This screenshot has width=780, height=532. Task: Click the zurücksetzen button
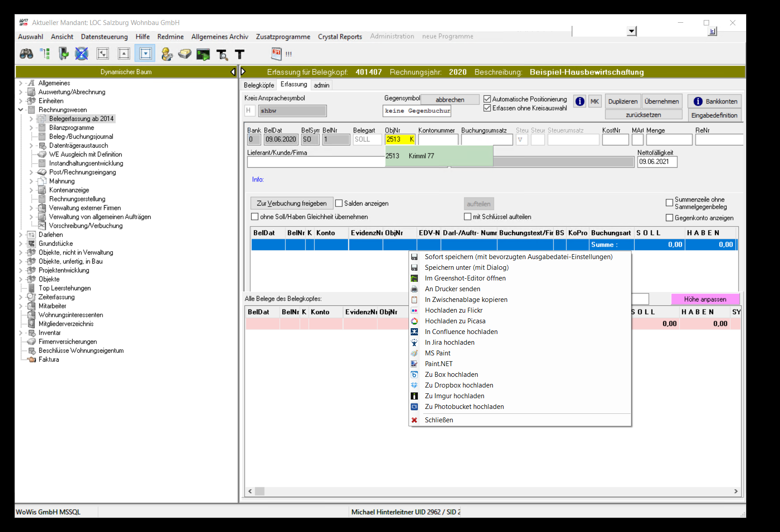(644, 115)
